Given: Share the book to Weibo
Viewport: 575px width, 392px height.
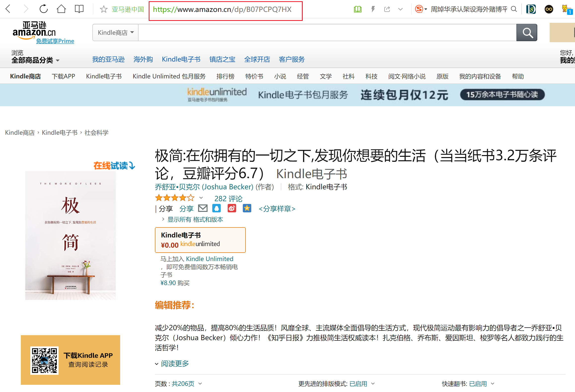Looking at the screenshot, I should coord(231,208).
